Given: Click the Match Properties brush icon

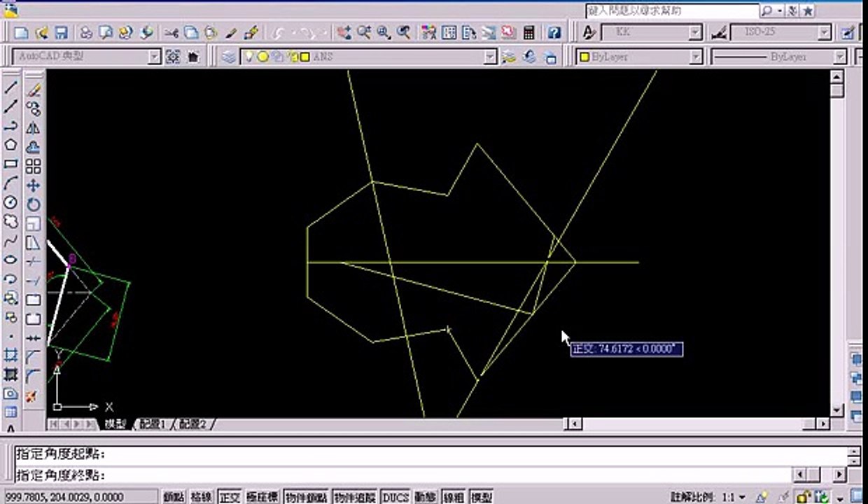Looking at the screenshot, I should coord(232,33).
